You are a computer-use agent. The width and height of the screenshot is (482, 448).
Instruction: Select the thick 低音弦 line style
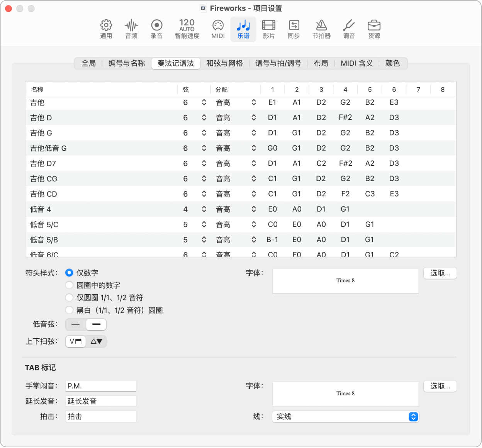pos(96,324)
